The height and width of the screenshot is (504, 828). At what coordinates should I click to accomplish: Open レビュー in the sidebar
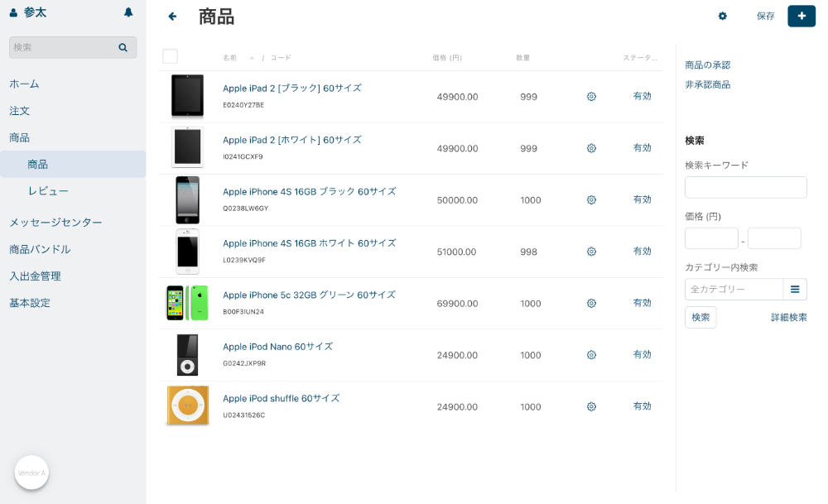[48, 191]
